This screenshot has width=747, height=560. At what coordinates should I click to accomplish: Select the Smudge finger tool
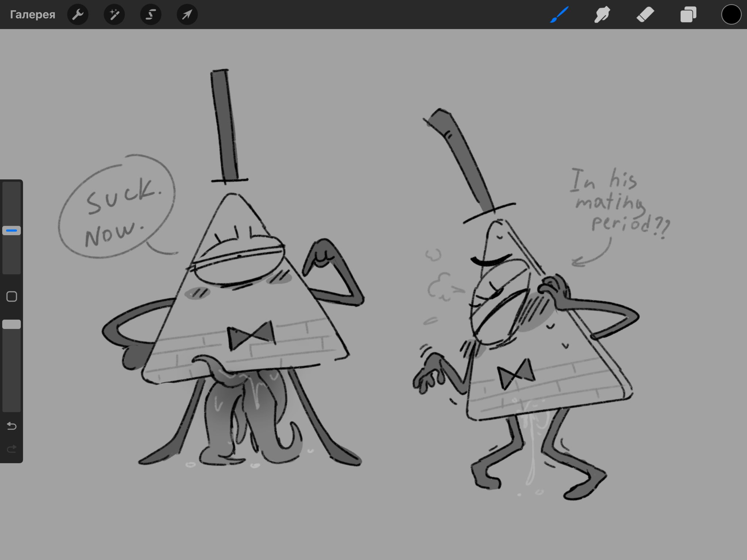click(602, 15)
